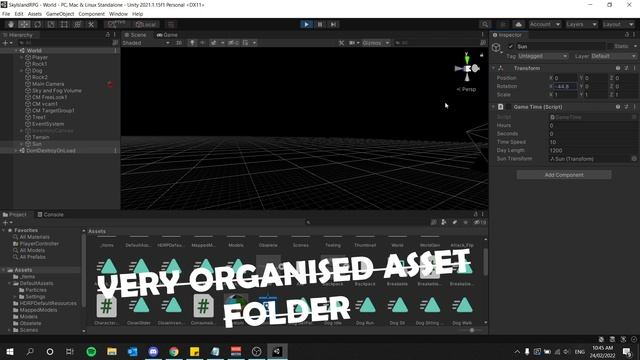This screenshot has height=360, width=640.
Task: Toggle Local handle rotation button
Action: click(146, 24)
